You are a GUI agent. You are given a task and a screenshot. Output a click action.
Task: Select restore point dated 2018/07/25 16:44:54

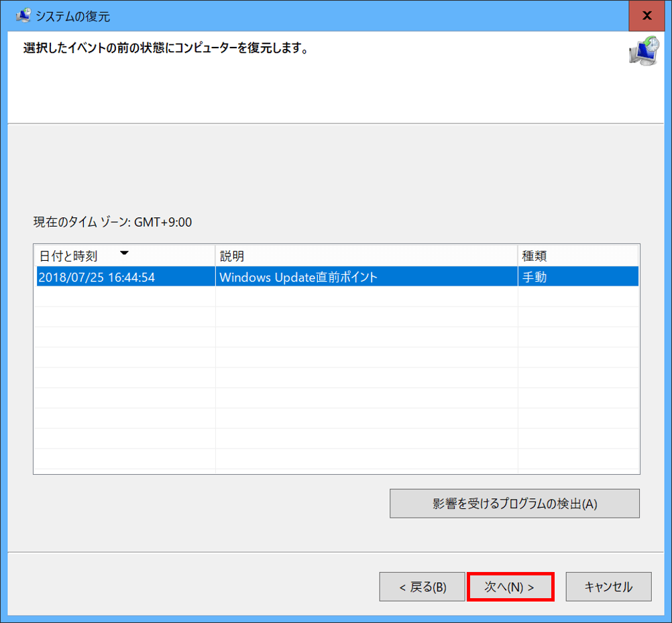pyautogui.click(x=337, y=277)
